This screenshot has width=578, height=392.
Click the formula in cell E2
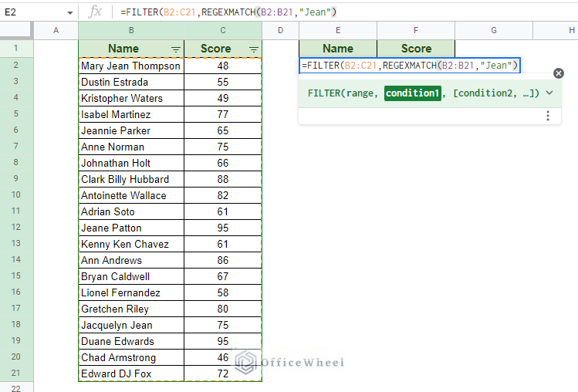point(410,66)
